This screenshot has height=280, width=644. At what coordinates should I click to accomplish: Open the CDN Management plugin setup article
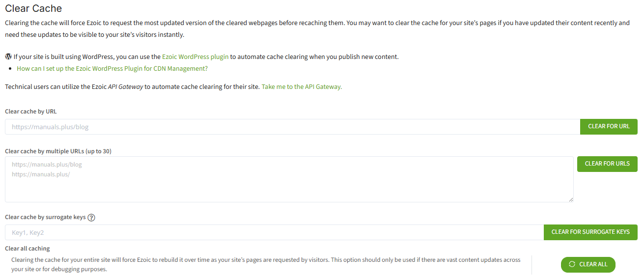coord(112,68)
